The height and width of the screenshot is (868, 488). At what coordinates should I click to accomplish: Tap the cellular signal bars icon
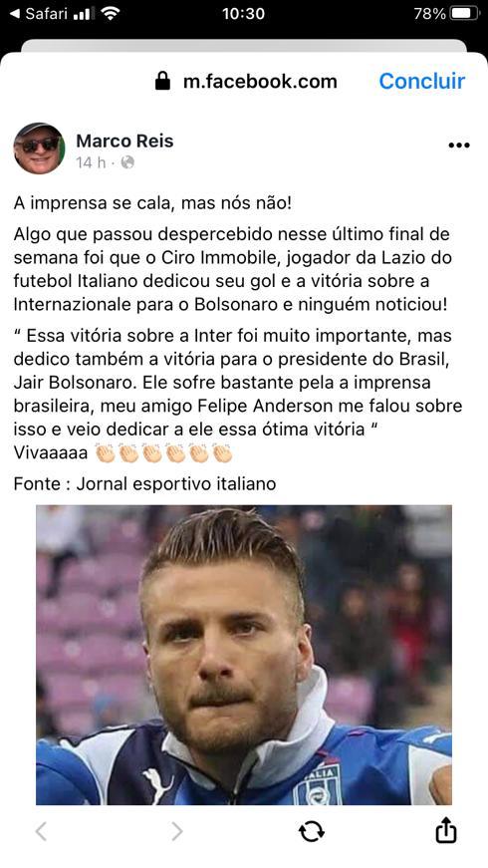(84, 14)
